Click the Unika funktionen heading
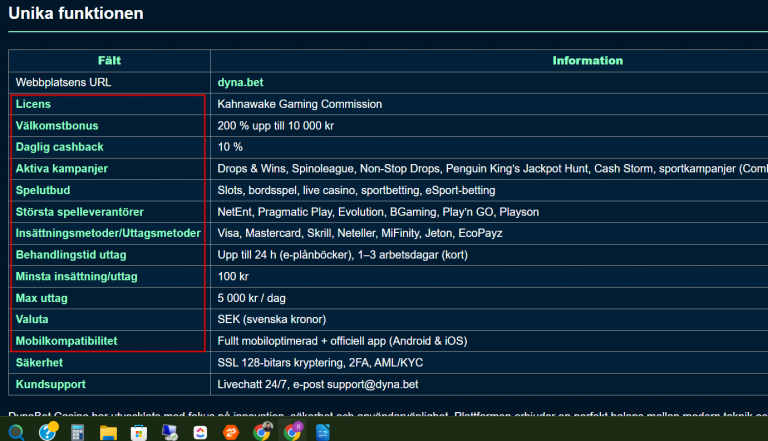The height and width of the screenshot is (441, 768). pyautogui.click(x=76, y=13)
